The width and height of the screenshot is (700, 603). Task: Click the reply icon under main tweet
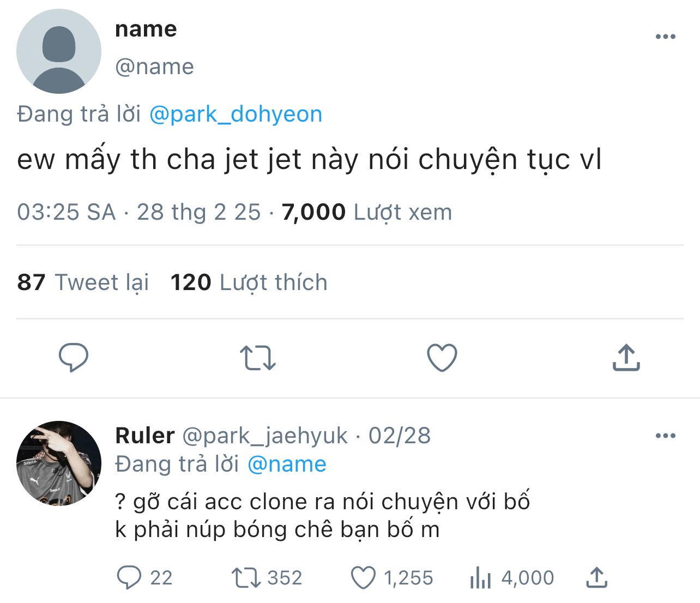pos(73,358)
